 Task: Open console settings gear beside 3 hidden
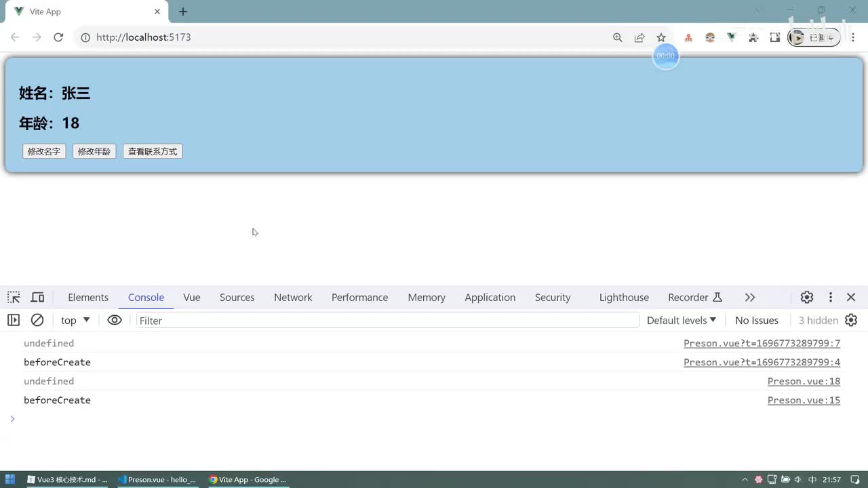(851, 320)
